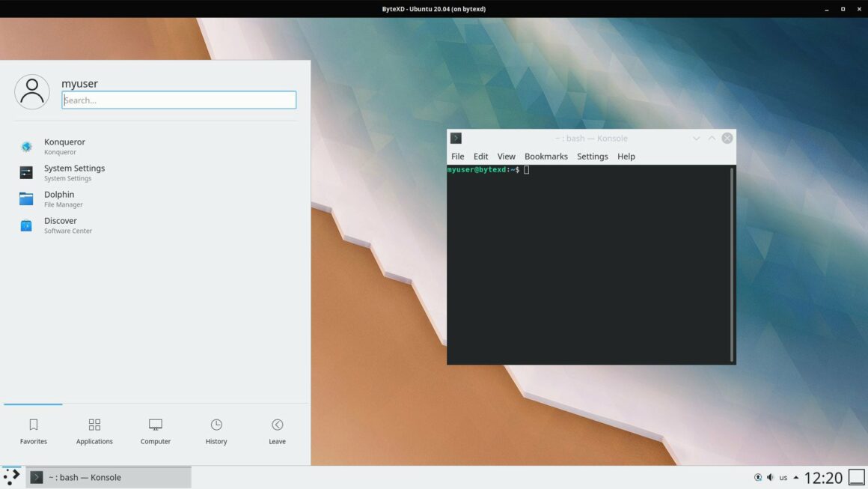Open the Bookmarks menu in Konsole

pos(545,156)
